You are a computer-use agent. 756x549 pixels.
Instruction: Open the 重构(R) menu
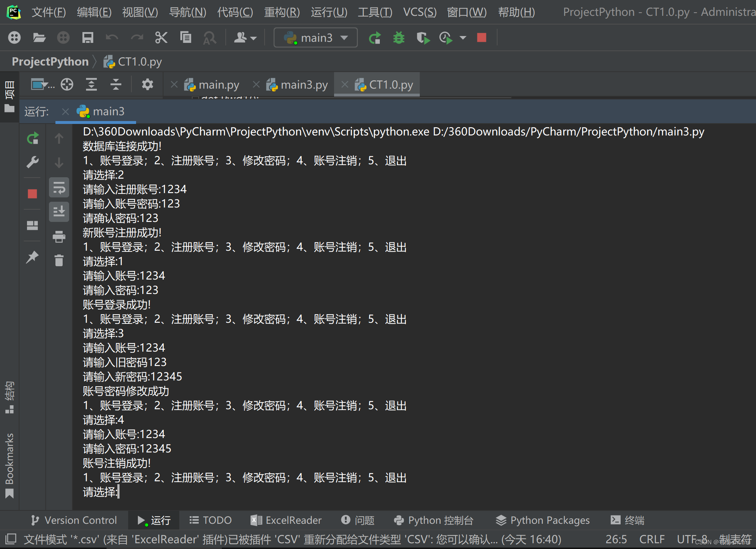tap(282, 12)
